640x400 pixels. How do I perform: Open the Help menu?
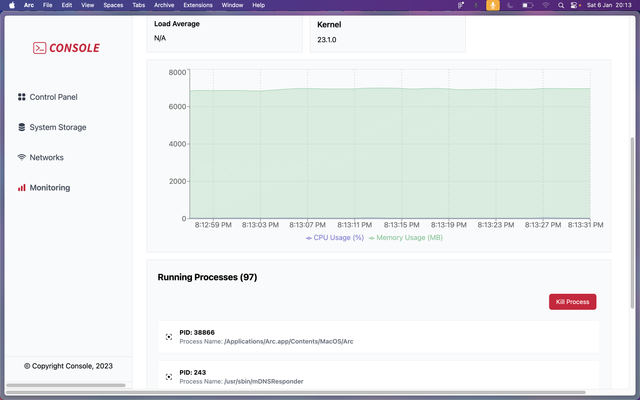tap(258, 5)
